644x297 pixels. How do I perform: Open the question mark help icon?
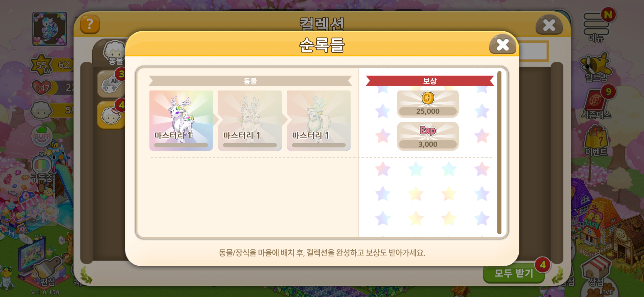click(90, 24)
